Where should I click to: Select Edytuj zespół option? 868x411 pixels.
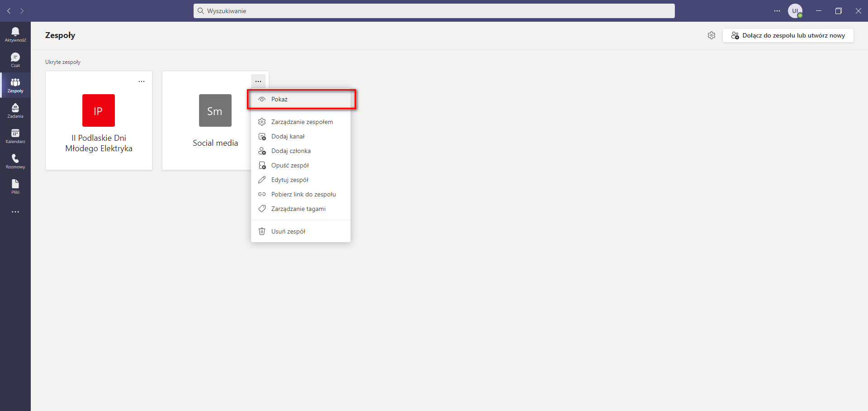click(301, 180)
